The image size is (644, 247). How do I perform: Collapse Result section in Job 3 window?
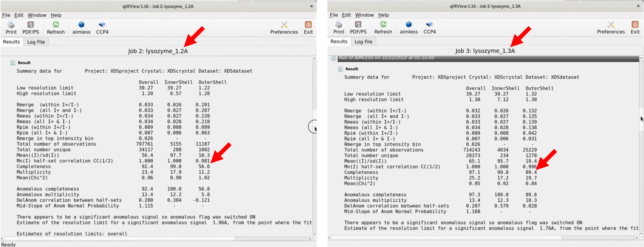tap(340, 69)
